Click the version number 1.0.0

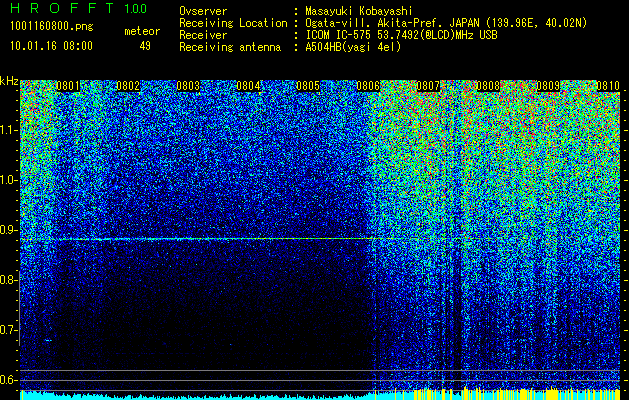point(136,9)
